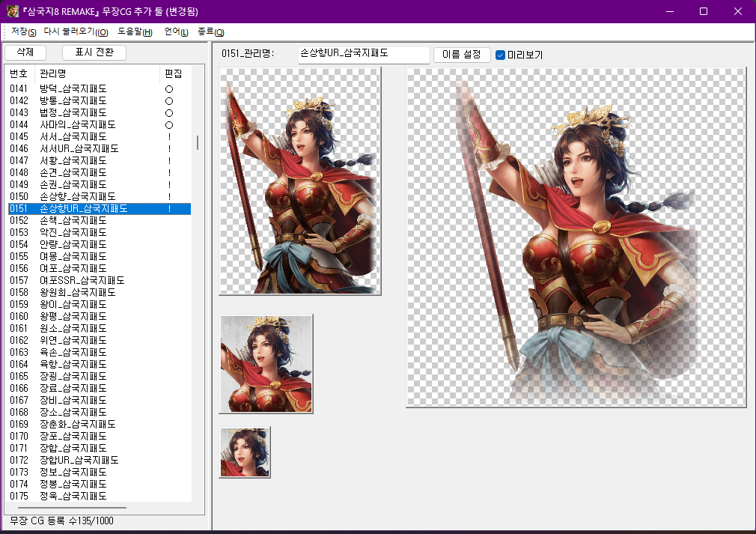Screen dimensions: 756x534
Task: Select the tall portrait CG thumbnail
Action: 300,181
